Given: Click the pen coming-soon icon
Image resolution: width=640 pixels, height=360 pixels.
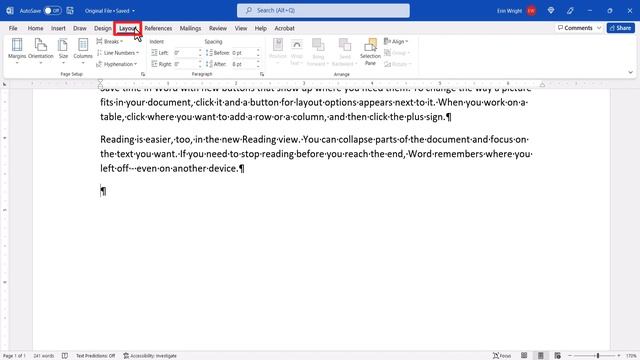Looking at the screenshot, I should tap(570, 11).
